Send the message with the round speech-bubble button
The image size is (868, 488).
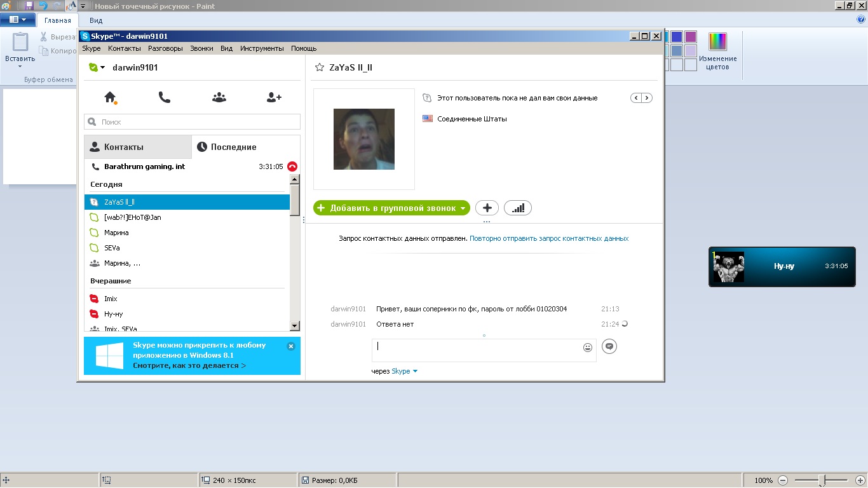[609, 346]
